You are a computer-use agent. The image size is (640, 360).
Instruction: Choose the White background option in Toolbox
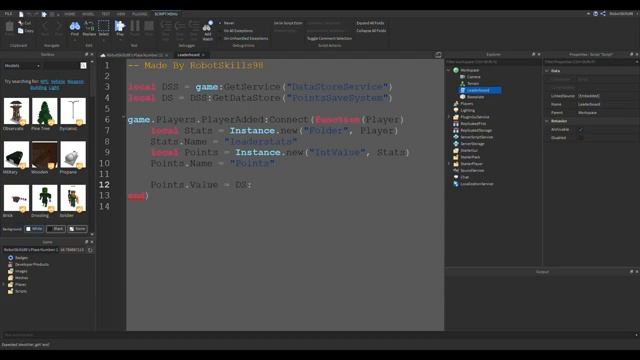pyautogui.click(x=34, y=229)
